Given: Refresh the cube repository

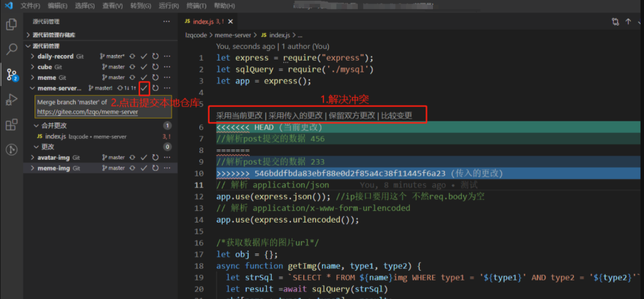Looking at the screenshot, I should pyautogui.click(x=155, y=67).
